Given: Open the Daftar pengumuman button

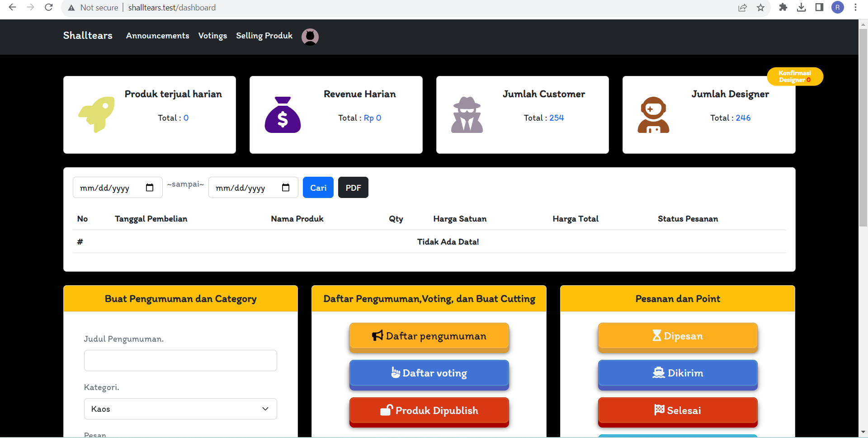Looking at the screenshot, I should point(429,337).
